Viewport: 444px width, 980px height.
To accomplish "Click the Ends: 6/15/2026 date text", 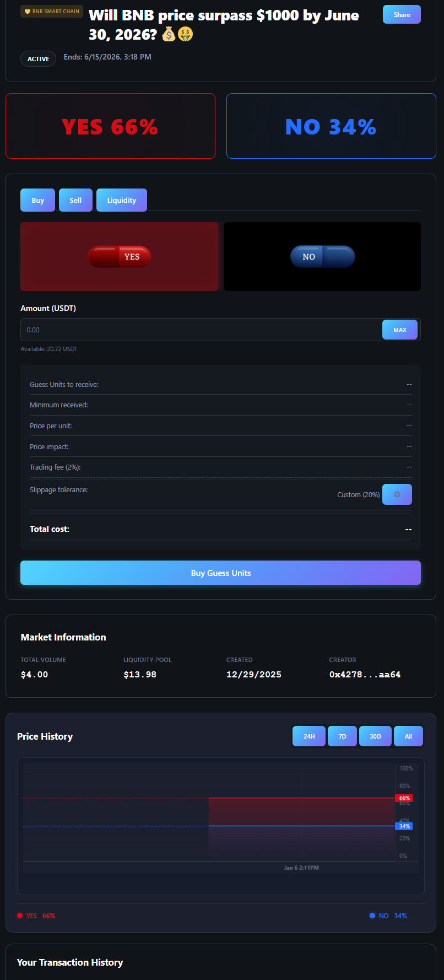I will point(107,57).
